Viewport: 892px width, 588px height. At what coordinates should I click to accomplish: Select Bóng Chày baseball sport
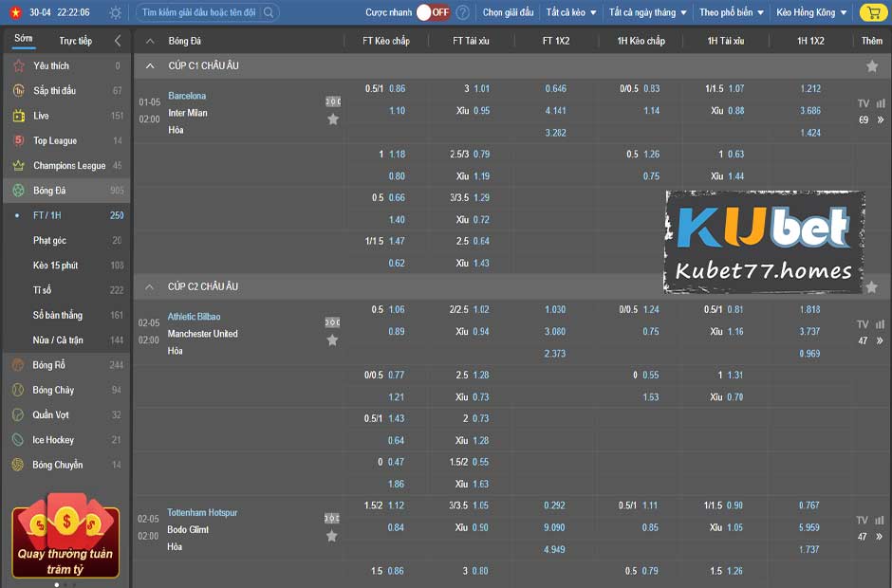[x=66, y=390]
